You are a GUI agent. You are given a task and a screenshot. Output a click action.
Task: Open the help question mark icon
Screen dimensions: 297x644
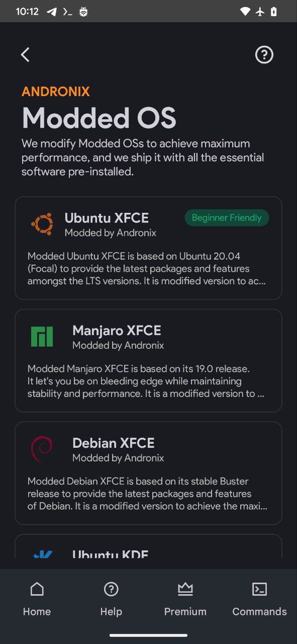coord(264,54)
